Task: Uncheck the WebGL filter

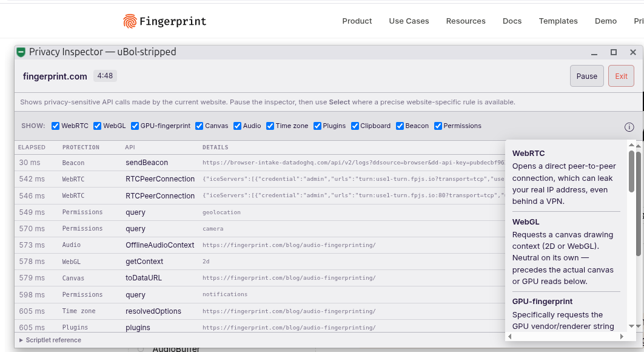Action: click(98, 126)
